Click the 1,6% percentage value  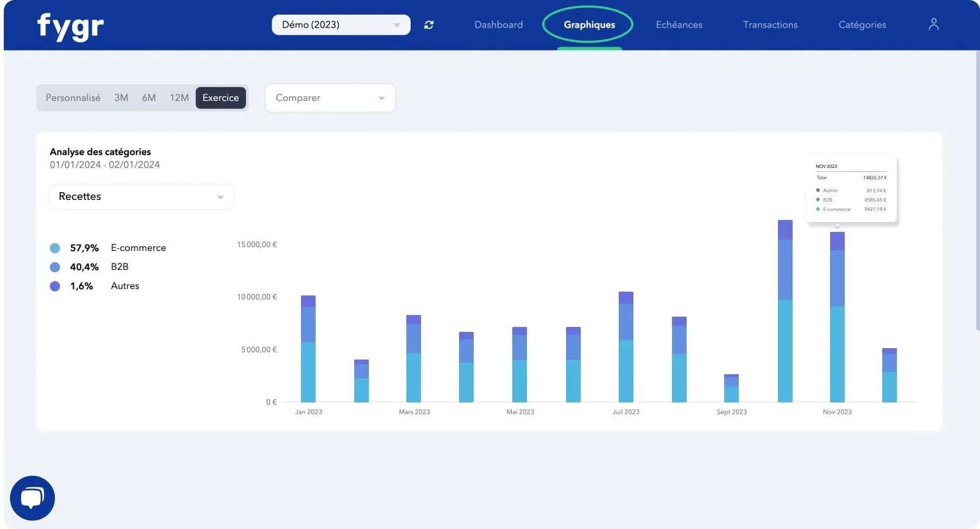(81, 286)
